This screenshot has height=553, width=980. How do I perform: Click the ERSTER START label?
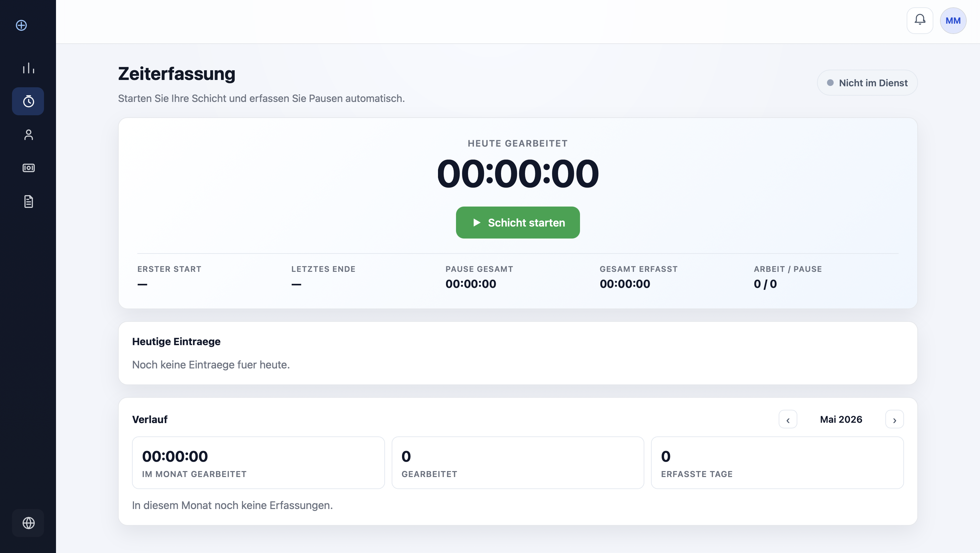point(169,269)
